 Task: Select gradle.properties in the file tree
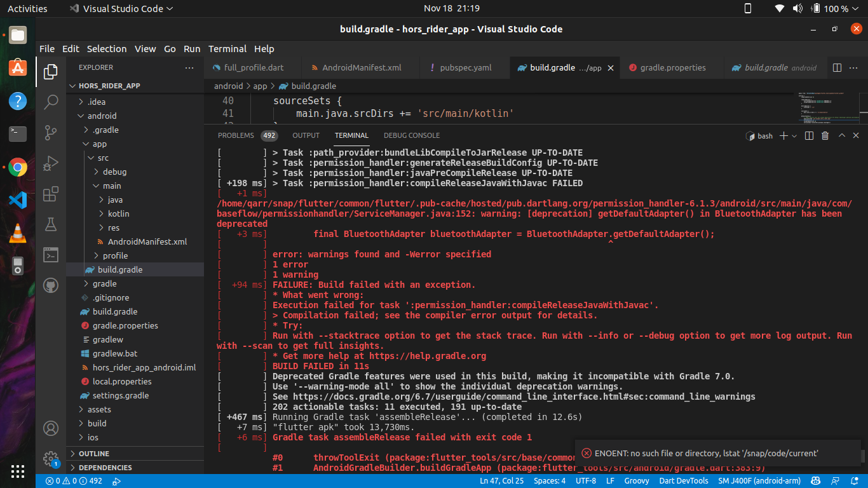125,325
